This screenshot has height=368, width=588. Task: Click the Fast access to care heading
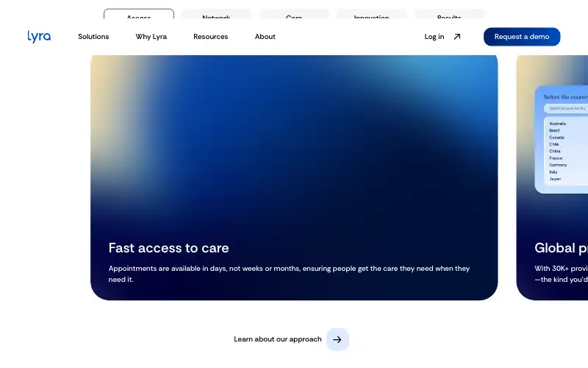tap(169, 248)
